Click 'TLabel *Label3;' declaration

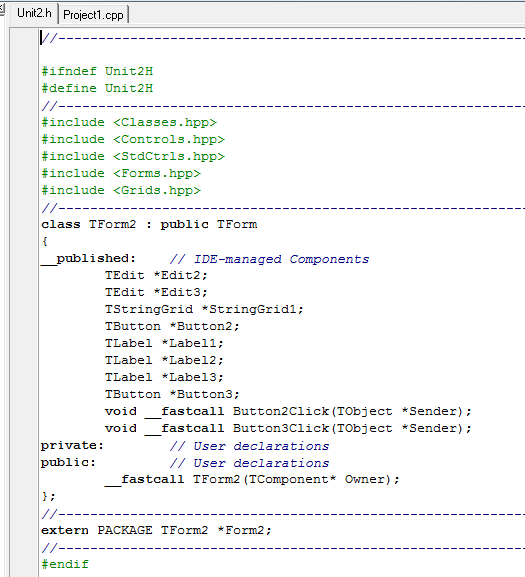(164, 377)
